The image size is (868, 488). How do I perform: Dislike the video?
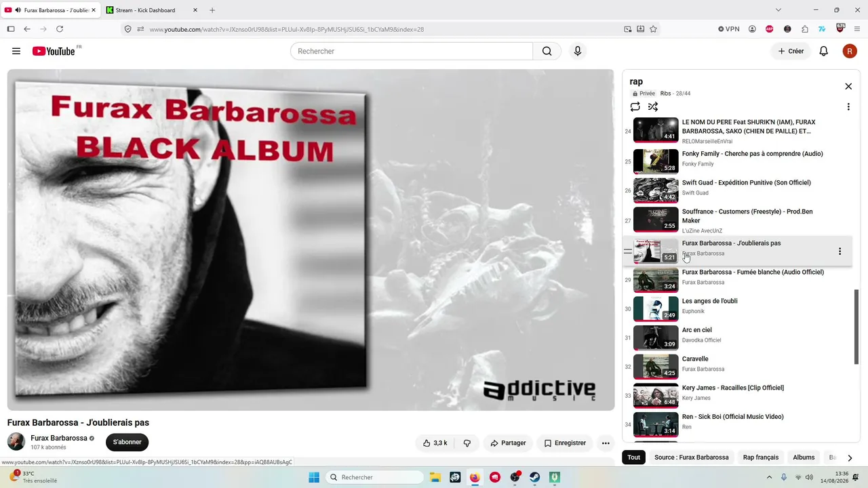click(467, 443)
